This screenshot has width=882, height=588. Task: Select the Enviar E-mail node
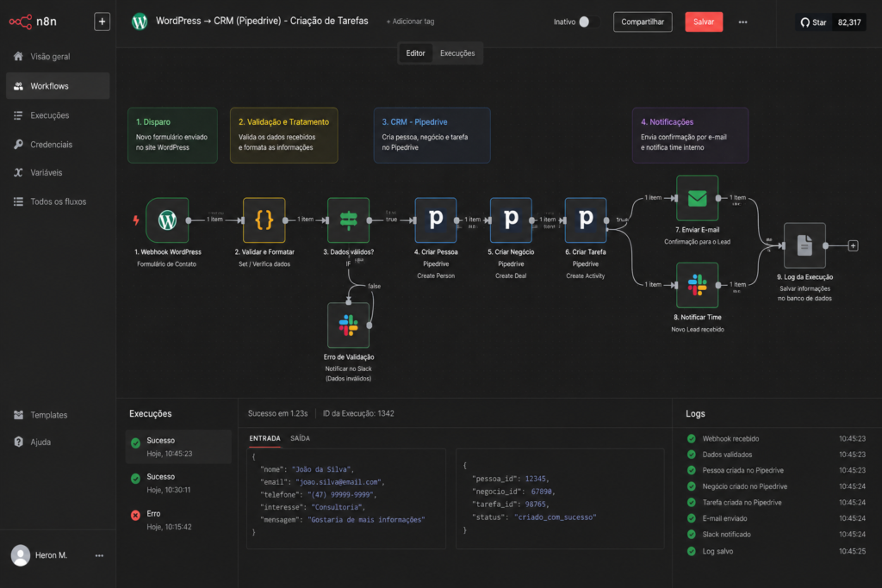[697, 198]
